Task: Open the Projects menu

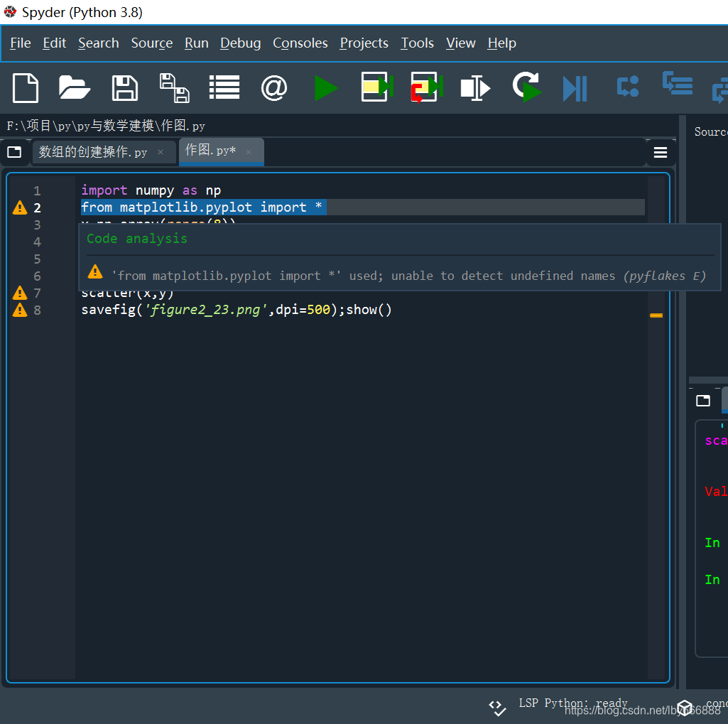Action: (364, 43)
